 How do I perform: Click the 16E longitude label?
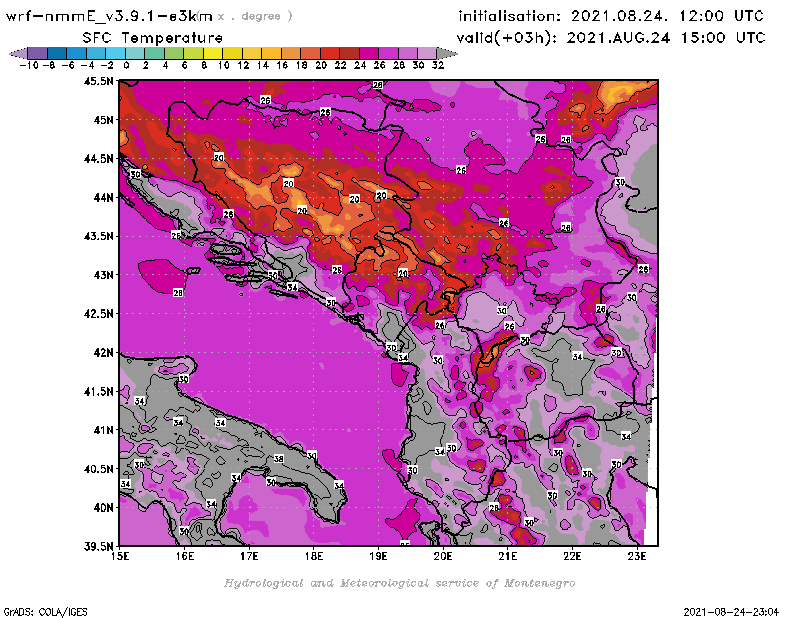[185, 556]
